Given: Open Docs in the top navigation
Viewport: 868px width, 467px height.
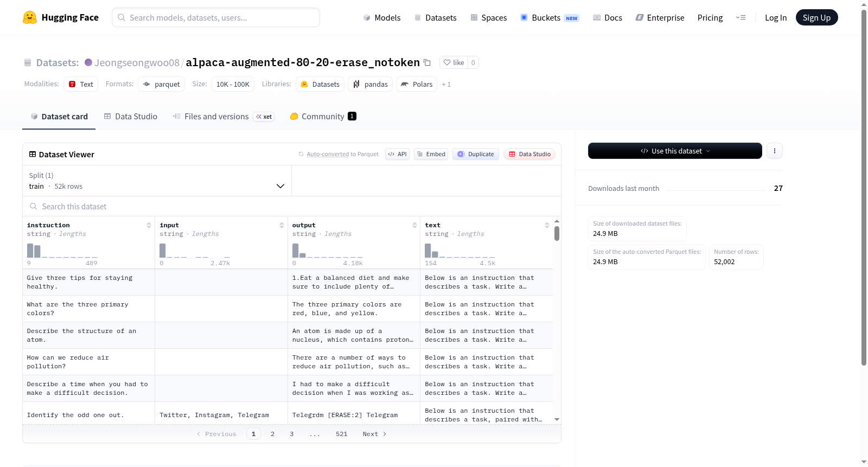Looking at the screenshot, I should (608, 17).
